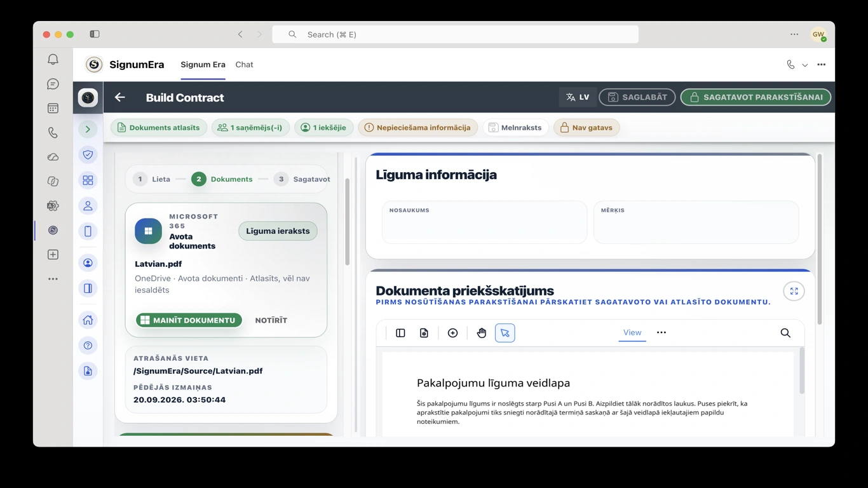Open the call options chevron beside the phone

(x=804, y=65)
